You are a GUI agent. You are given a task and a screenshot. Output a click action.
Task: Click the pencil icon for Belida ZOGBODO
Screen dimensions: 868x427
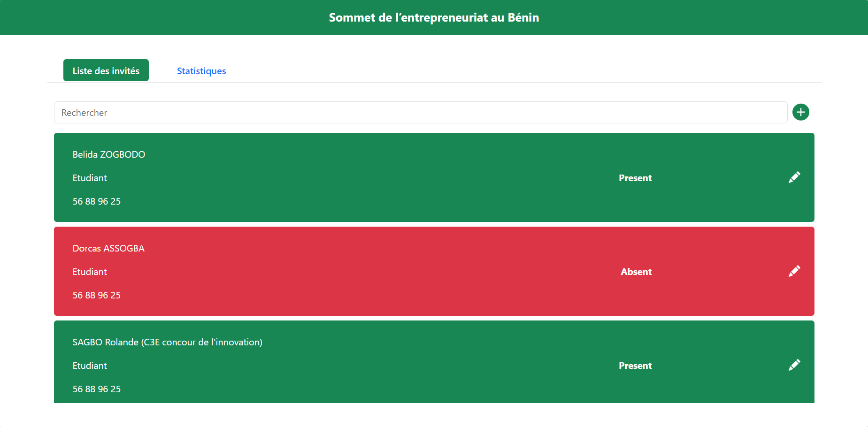tap(794, 177)
